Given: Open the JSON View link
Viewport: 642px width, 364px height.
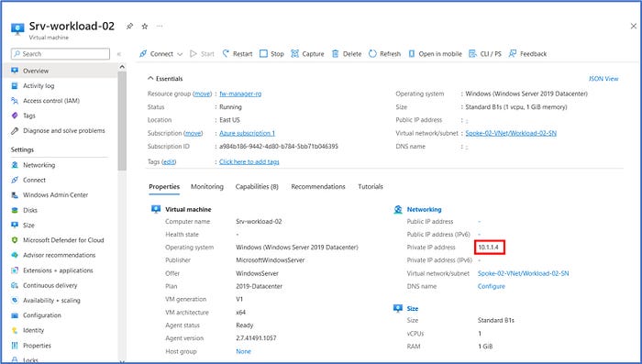Looking at the screenshot, I should click(603, 79).
